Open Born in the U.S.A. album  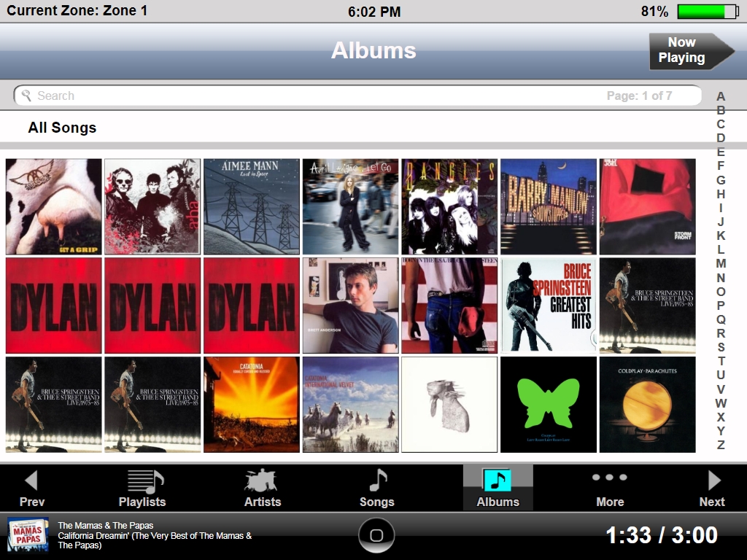coord(449,306)
